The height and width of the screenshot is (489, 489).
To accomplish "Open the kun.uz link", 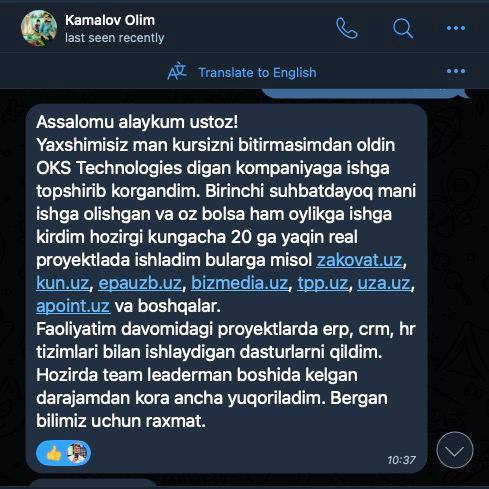I will tap(63, 283).
